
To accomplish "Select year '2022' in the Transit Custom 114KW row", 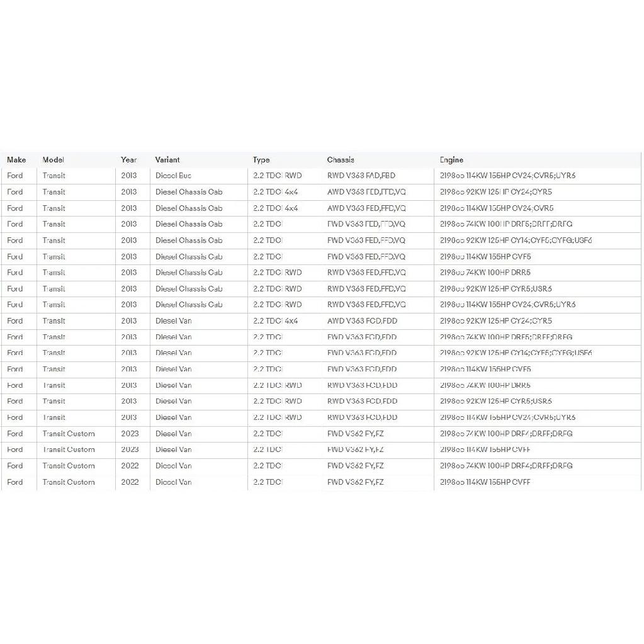I will [130, 482].
